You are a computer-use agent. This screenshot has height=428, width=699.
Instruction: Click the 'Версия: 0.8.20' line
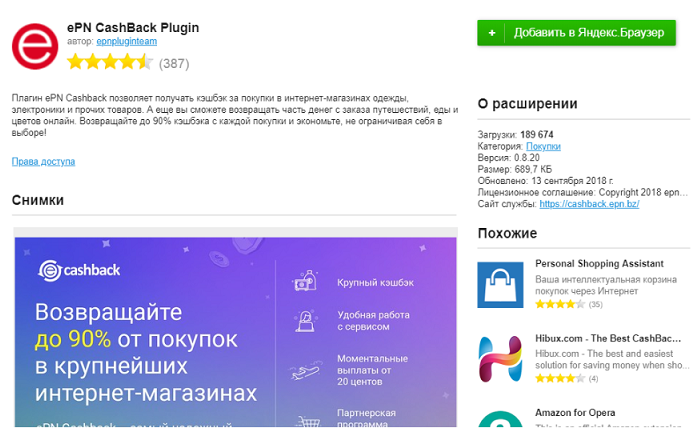point(509,158)
